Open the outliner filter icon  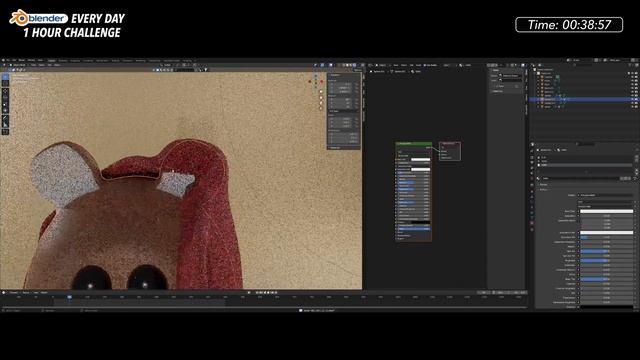(629, 65)
